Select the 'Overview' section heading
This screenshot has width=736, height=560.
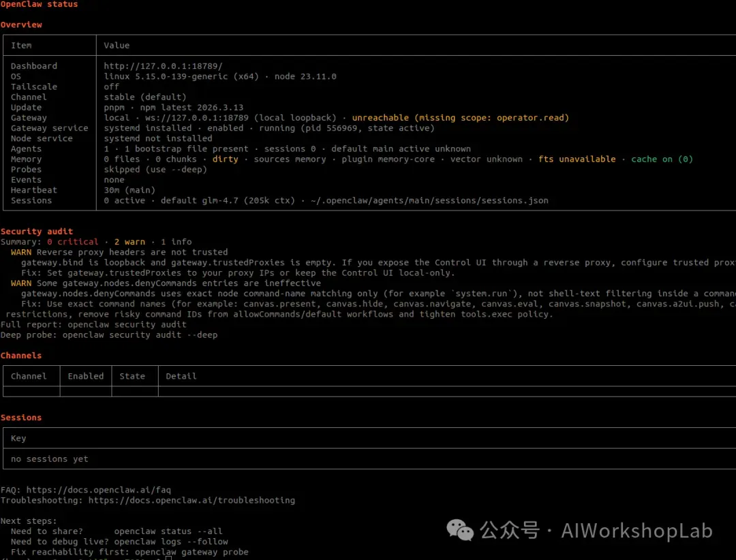(x=21, y=25)
